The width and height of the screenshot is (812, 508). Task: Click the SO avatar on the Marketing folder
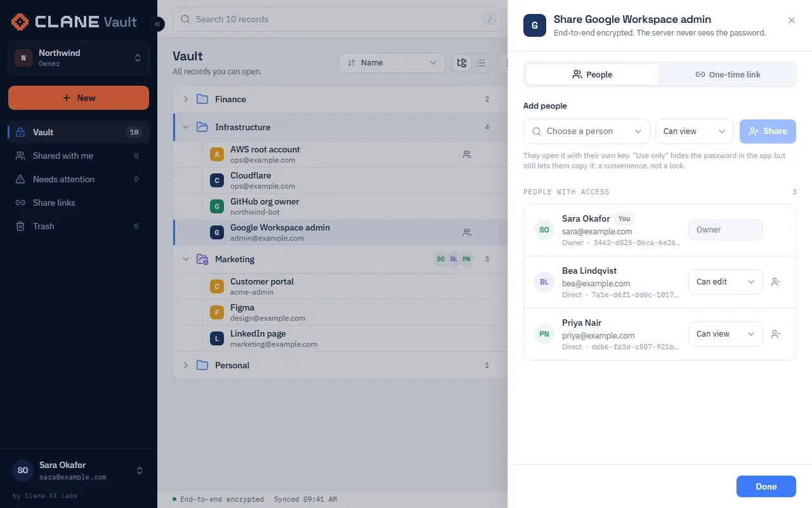(x=440, y=259)
